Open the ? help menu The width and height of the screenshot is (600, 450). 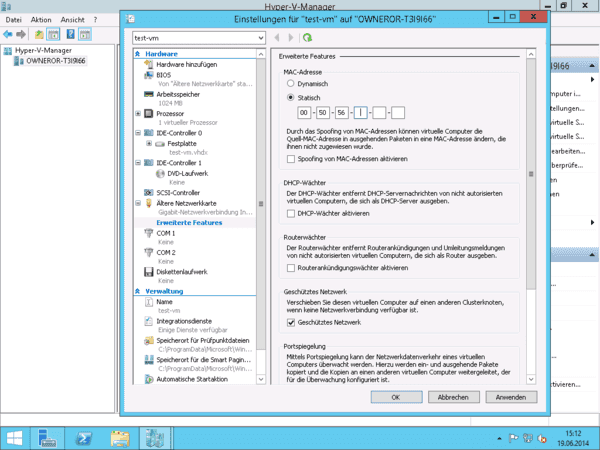[x=95, y=20]
